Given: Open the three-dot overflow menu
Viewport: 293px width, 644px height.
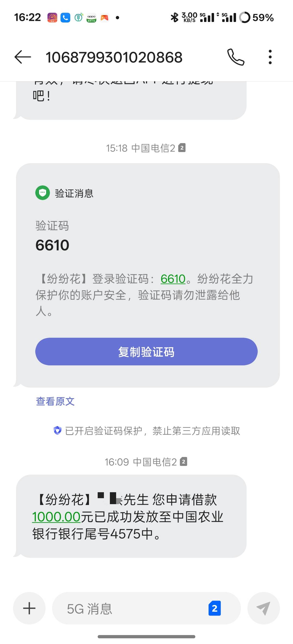Looking at the screenshot, I should coord(270,57).
